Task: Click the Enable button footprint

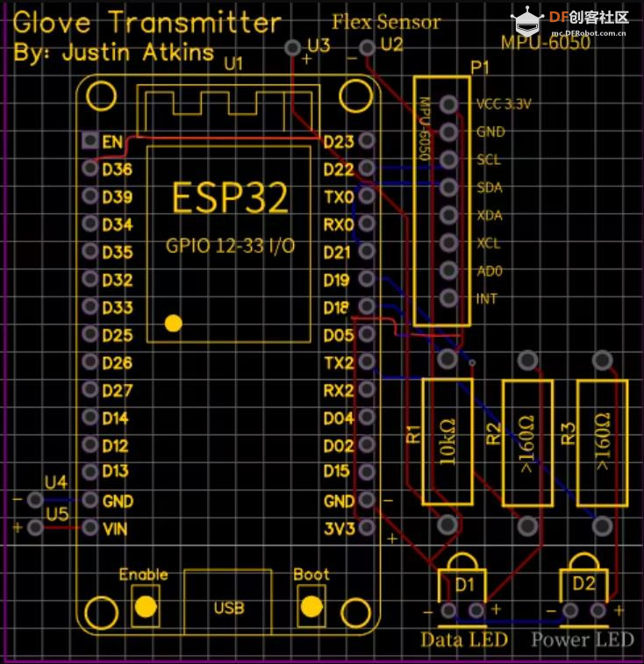Action: (x=146, y=606)
